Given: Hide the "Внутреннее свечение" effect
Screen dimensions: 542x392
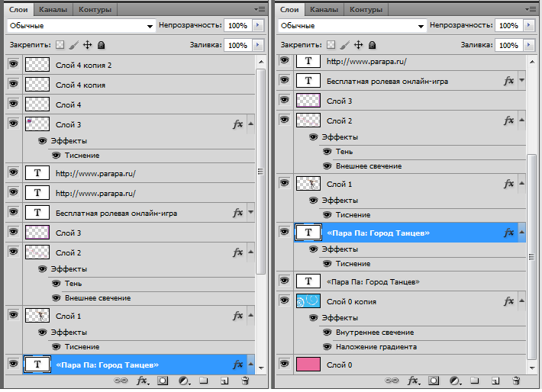Looking at the screenshot, I should click(327, 333).
